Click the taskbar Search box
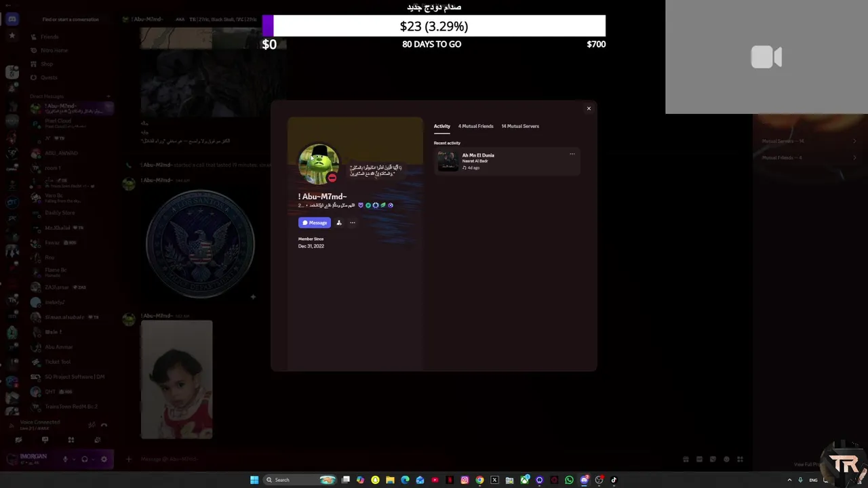This screenshot has height=488, width=868. [x=301, y=480]
